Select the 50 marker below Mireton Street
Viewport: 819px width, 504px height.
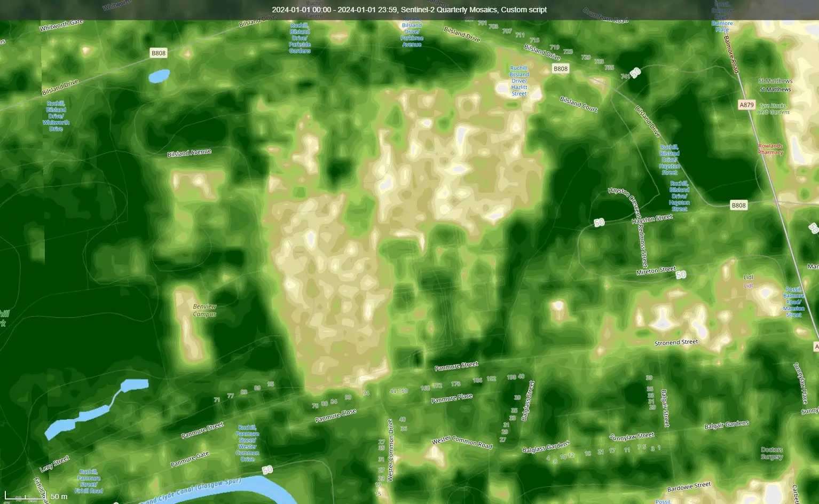(680, 275)
